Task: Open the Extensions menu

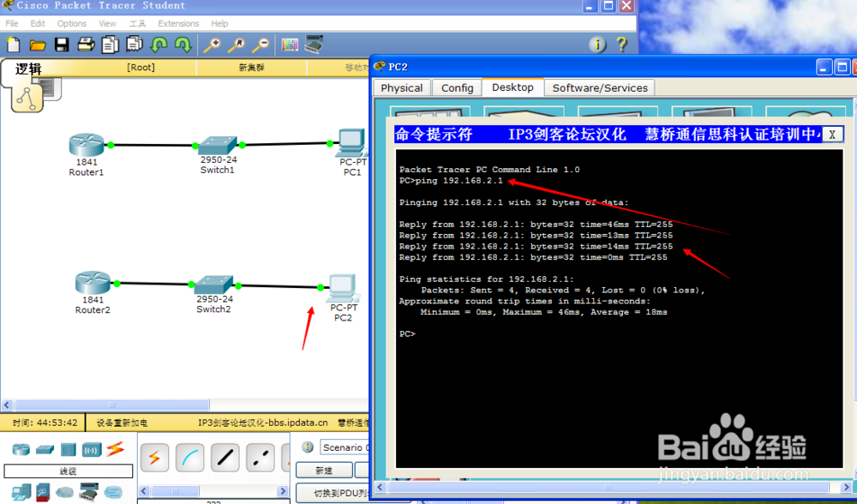Action: pyautogui.click(x=178, y=23)
